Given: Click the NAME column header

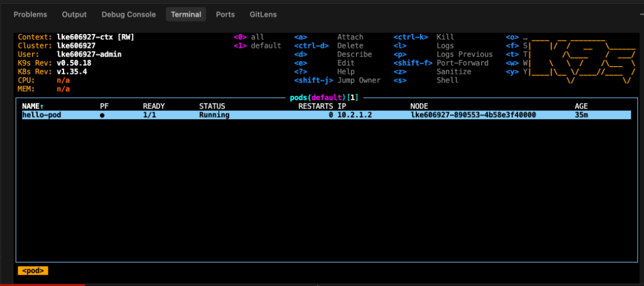Looking at the screenshot, I should click(33, 106).
